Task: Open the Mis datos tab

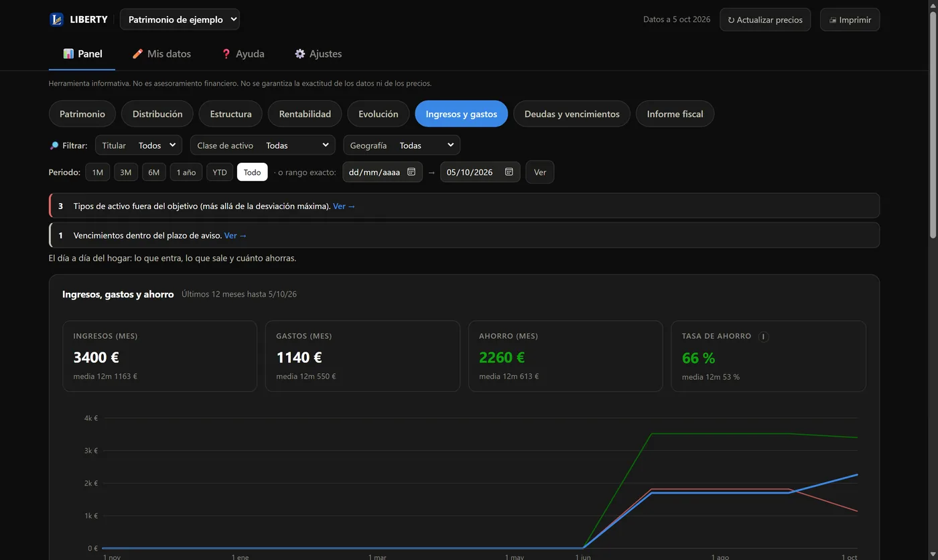Action: (x=161, y=54)
